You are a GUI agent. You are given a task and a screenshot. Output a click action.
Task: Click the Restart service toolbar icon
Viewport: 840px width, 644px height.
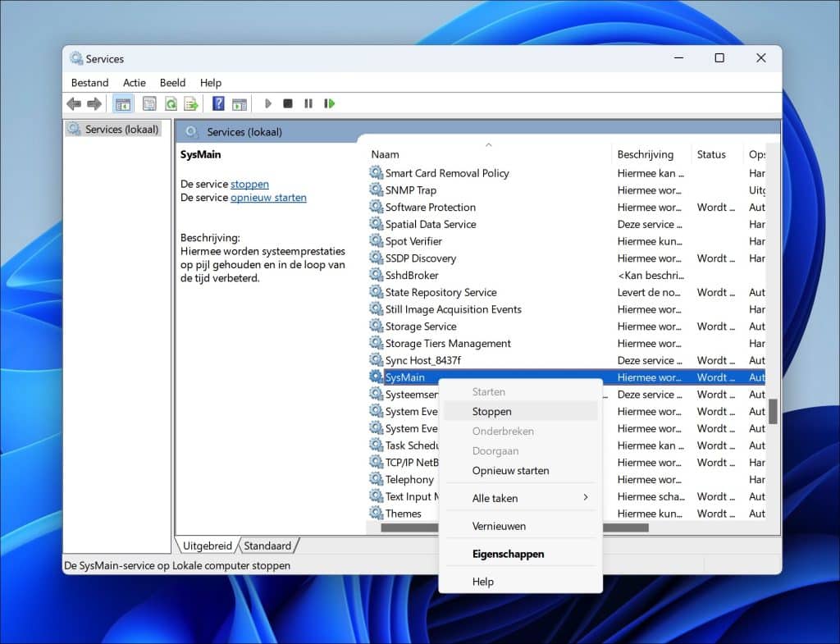pyautogui.click(x=329, y=103)
